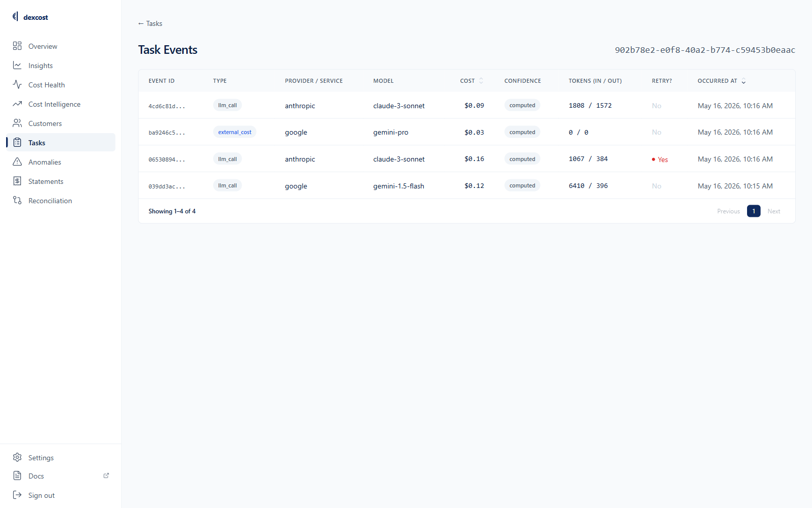Viewport: 812px width, 508px height.
Task: Click May 16, 2026, 10:15 AM timestamp
Action: coord(735,186)
